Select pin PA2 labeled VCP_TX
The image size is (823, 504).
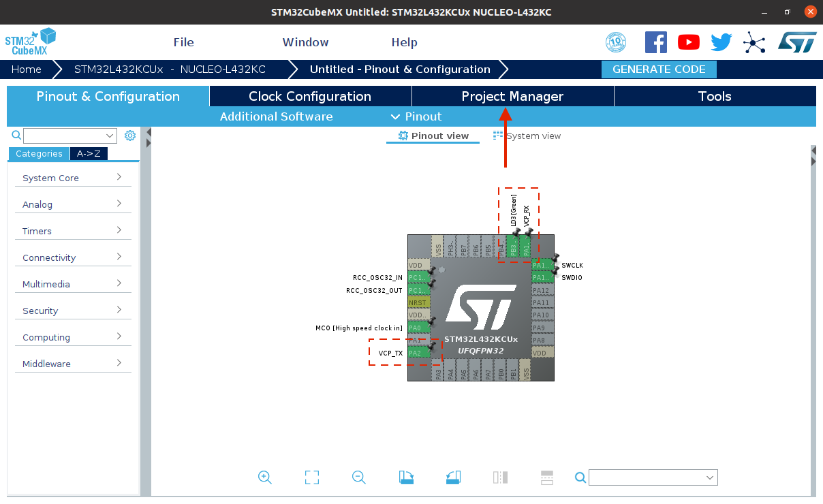point(418,353)
